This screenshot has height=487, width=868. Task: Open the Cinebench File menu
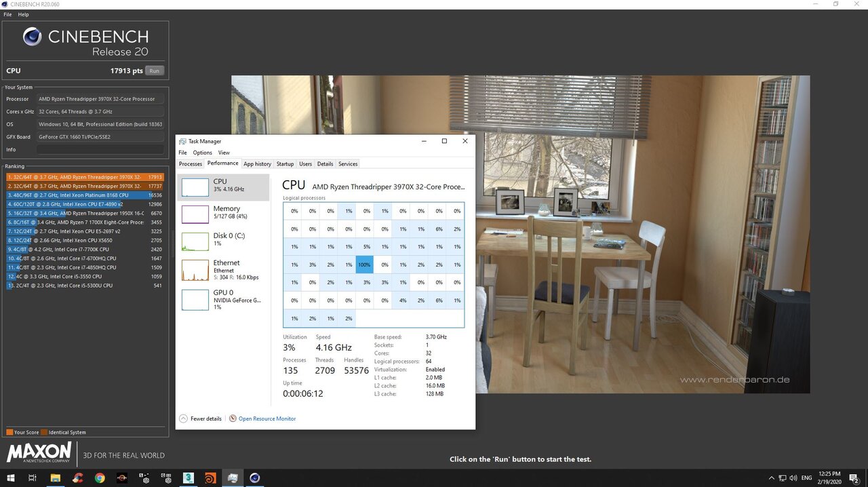pyautogui.click(x=7, y=14)
